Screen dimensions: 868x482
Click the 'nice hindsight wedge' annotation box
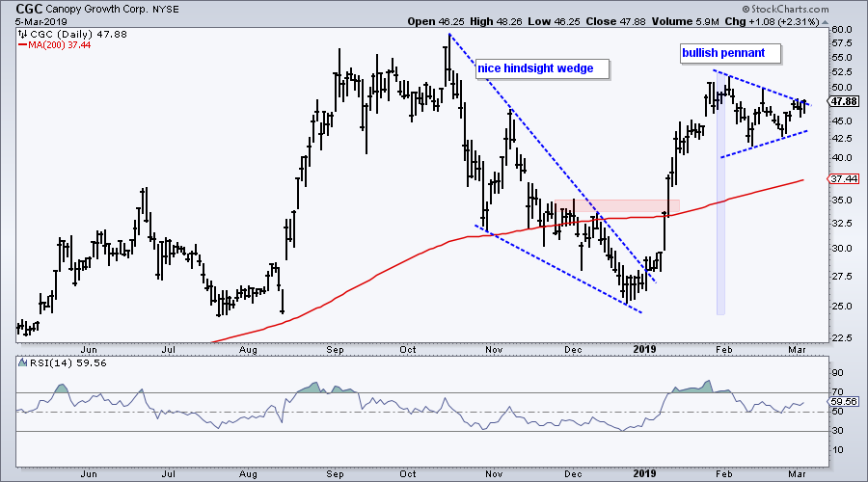(x=542, y=69)
